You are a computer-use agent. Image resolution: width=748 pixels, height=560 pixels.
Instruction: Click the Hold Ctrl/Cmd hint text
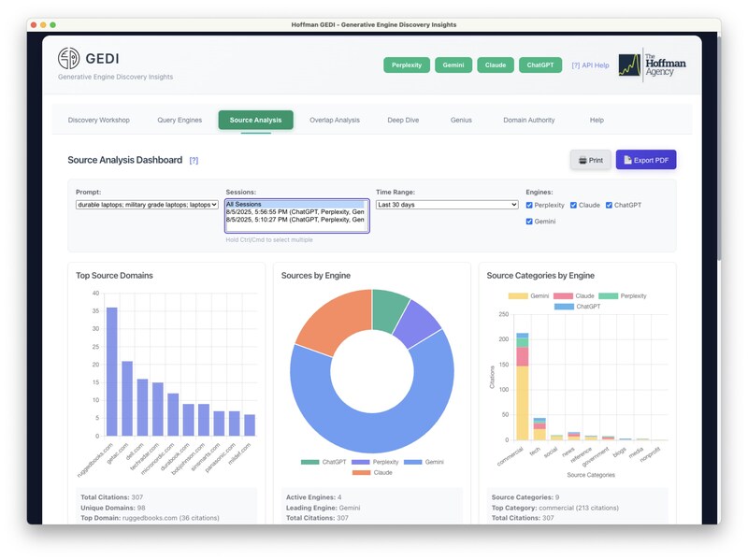click(269, 240)
